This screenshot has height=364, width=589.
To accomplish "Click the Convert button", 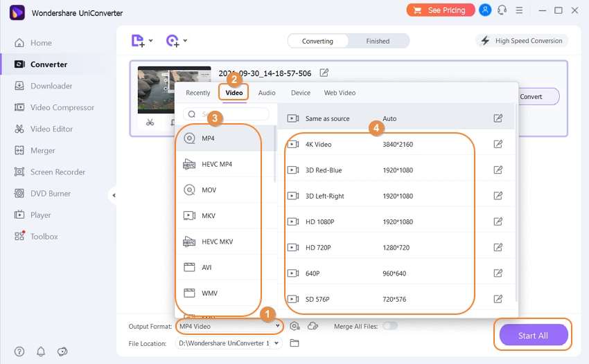I will 537,96.
